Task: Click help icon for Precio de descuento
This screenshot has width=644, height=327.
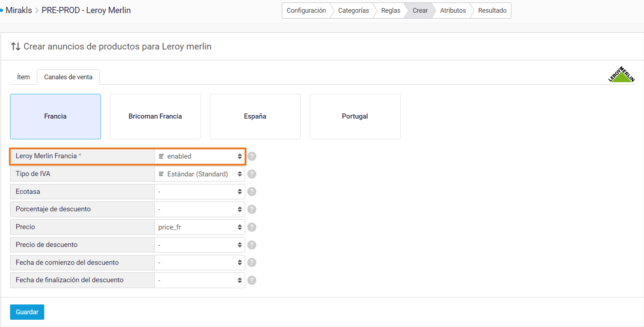Action: pyautogui.click(x=252, y=245)
